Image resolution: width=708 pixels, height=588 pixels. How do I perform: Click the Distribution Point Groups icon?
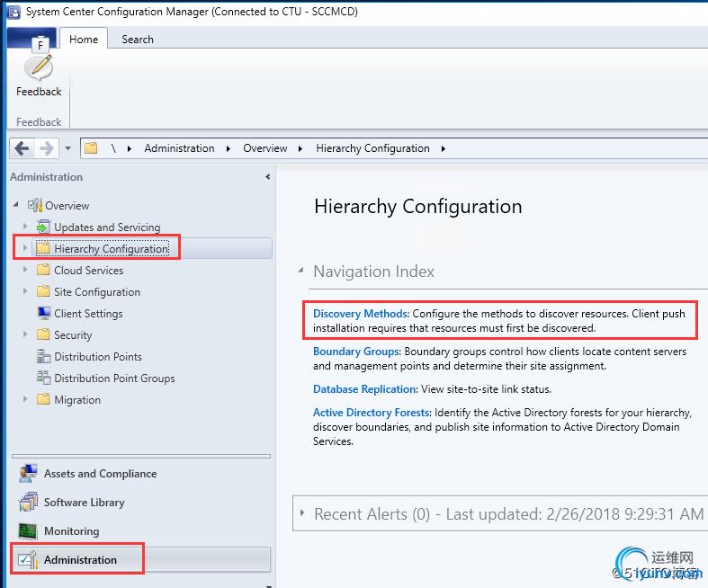pos(44,379)
